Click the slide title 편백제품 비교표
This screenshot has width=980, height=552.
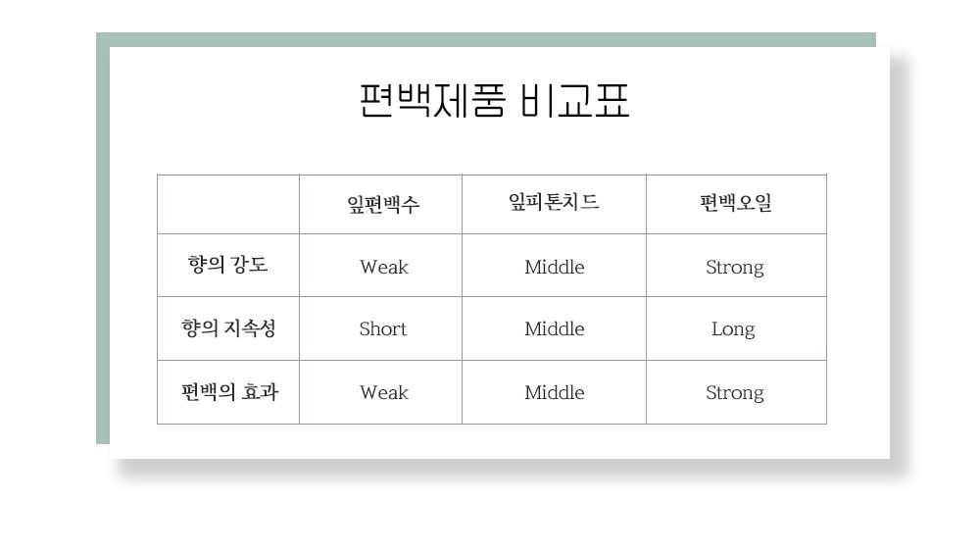pos(494,100)
